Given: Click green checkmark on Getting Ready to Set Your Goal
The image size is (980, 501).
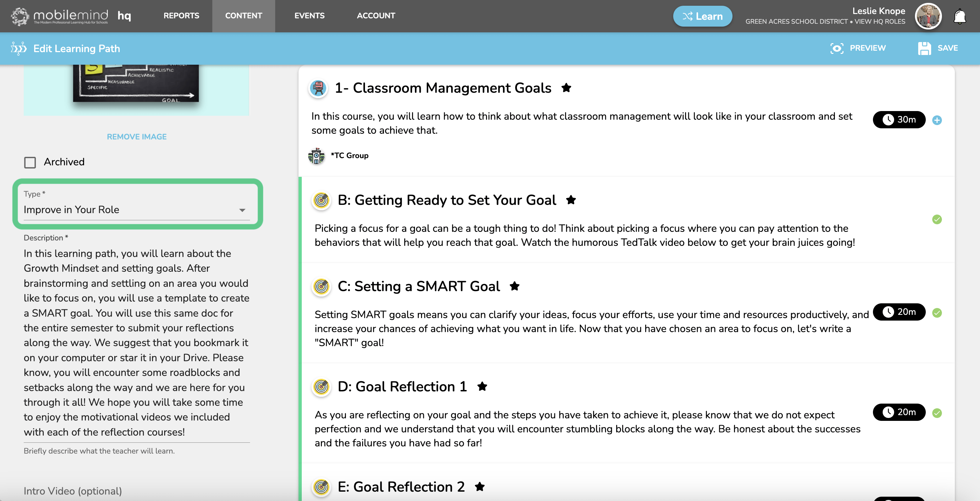Looking at the screenshot, I should [937, 219].
